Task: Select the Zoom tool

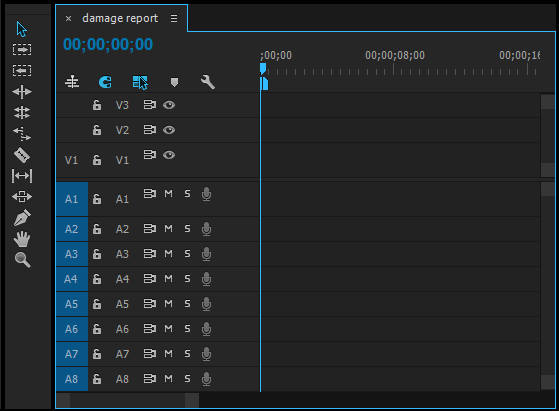Action: point(22,260)
